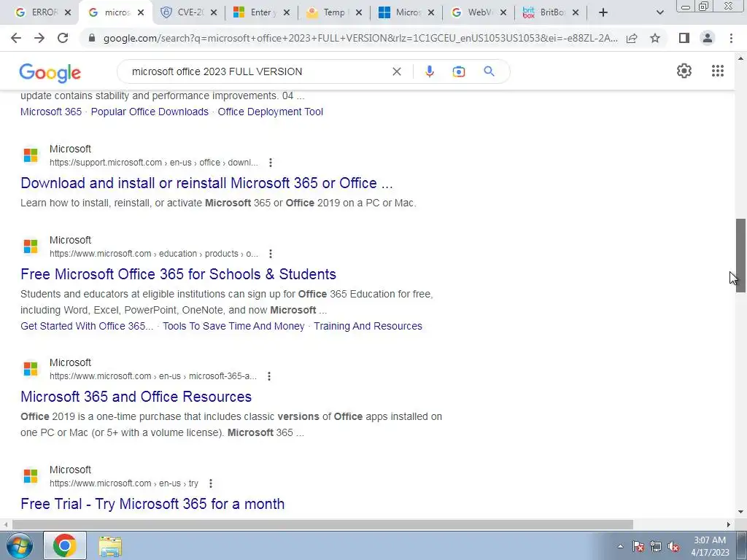Share this page using the share icon

point(632,38)
